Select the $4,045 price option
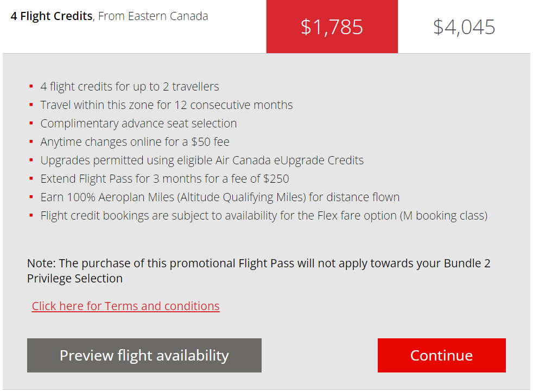This screenshot has width=533, height=392. click(464, 27)
